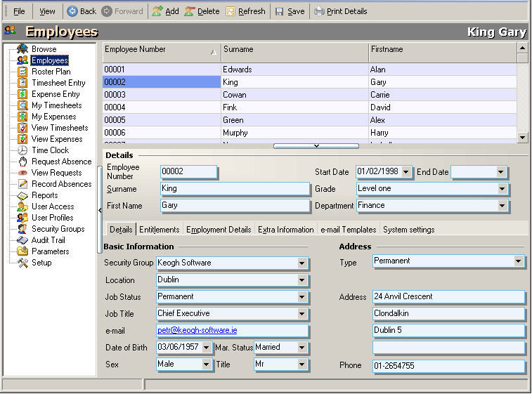Click the grid scroll up arrow

(x=522, y=48)
